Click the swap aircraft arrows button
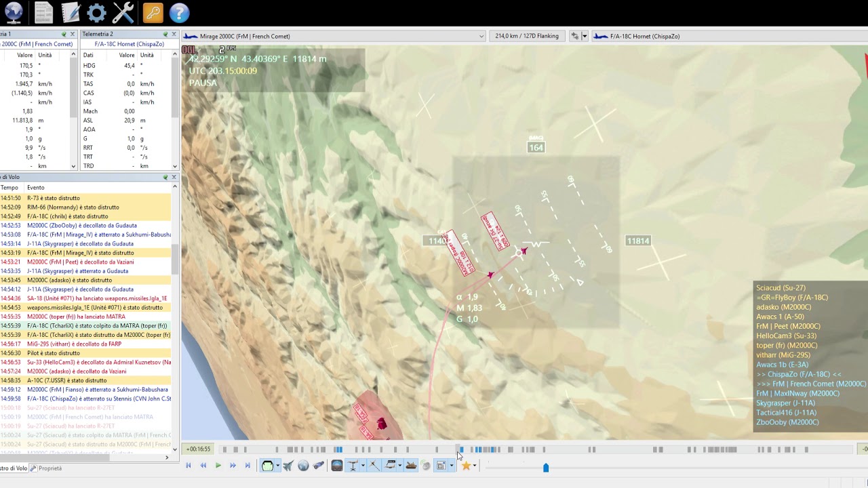The width and height of the screenshot is (868, 488). point(575,36)
